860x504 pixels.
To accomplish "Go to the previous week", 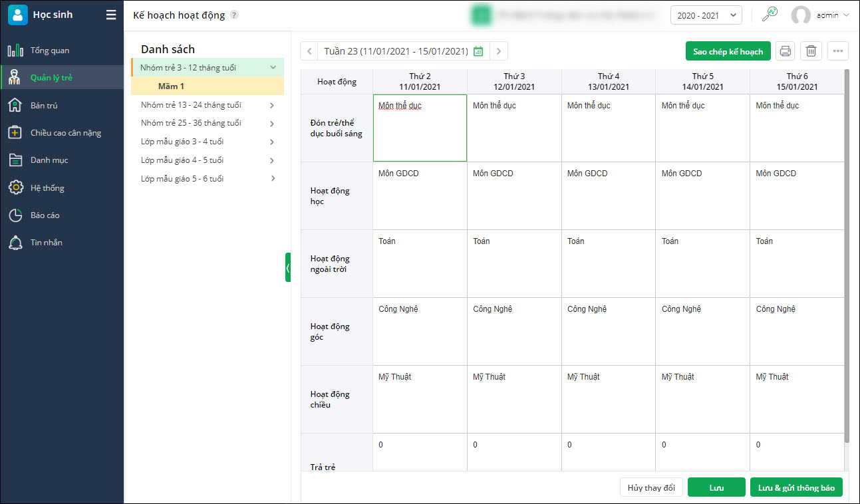I will point(309,51).
